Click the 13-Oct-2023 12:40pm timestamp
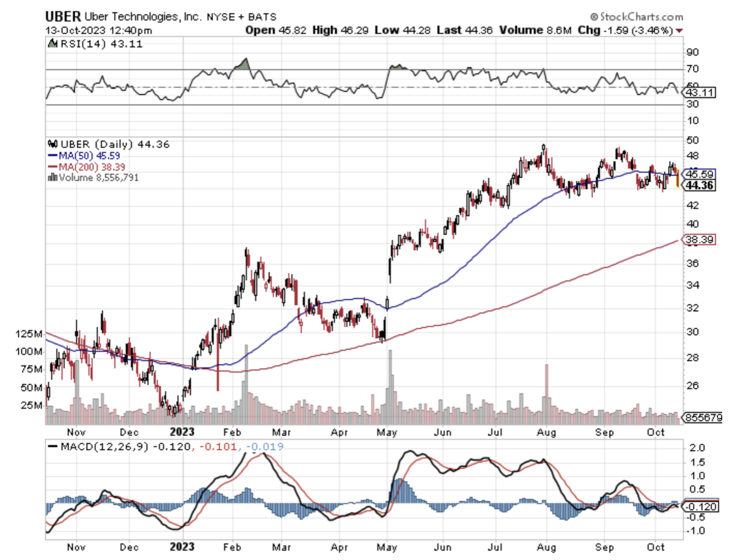The image size is (733, 560). click(x=99, y=30)
